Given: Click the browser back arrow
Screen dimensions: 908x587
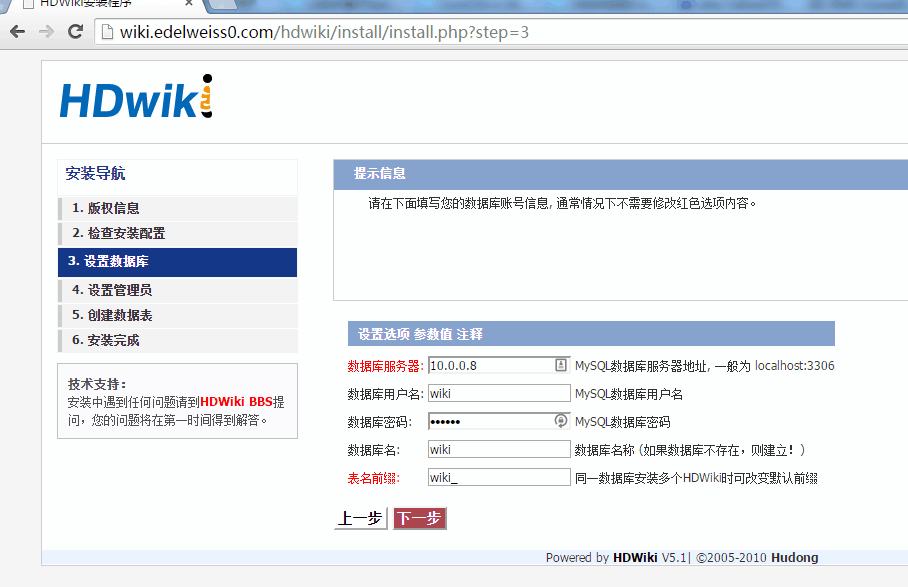Looking at the screenshot, I should pos(17,31).
